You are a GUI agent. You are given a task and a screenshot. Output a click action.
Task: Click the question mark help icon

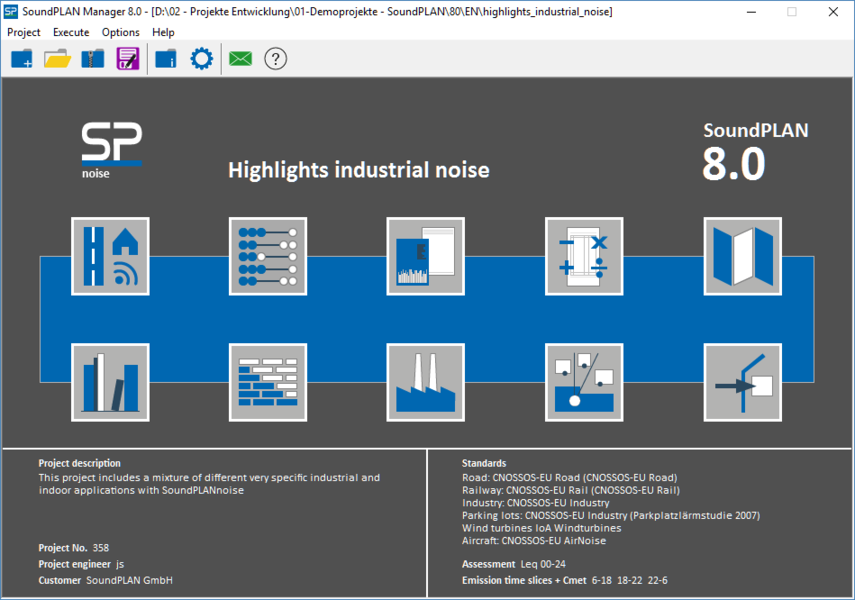275,59
